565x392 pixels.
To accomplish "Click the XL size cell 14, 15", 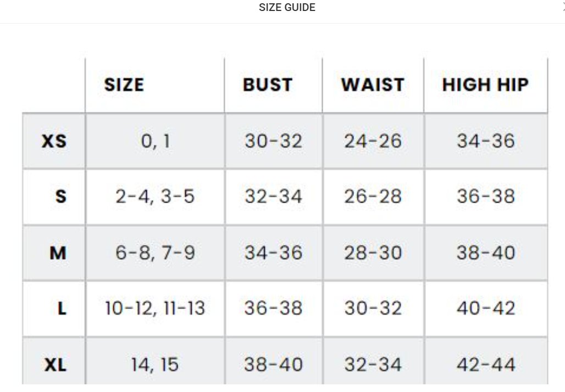I will pyautogui.click(x=155, y=365).
